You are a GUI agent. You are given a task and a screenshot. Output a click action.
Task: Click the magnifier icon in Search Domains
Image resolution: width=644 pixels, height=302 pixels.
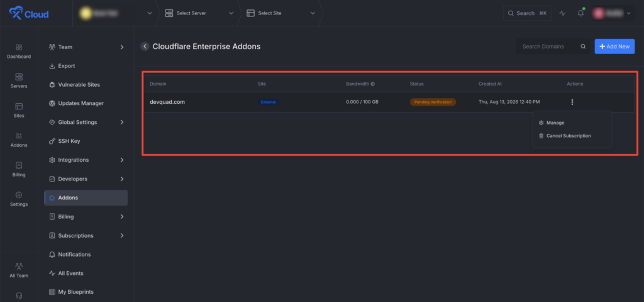[x=583, y=47]
